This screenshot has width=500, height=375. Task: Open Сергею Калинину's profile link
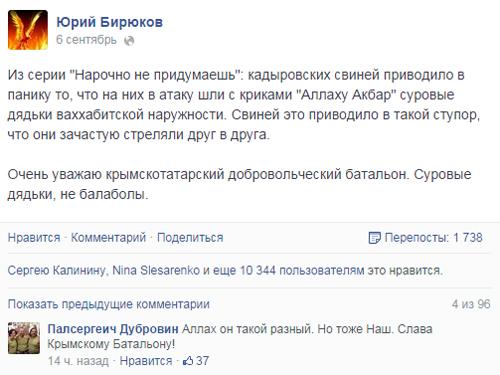point(57,270)
